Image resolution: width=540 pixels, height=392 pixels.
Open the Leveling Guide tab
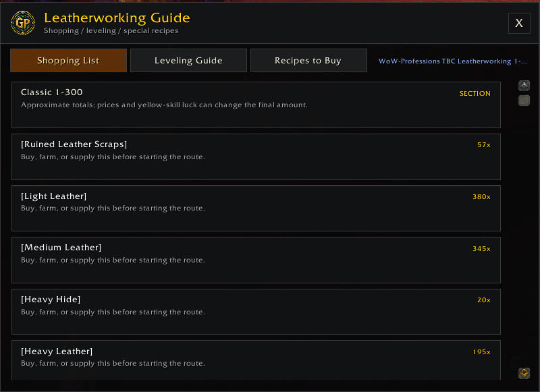pos(188,61)
